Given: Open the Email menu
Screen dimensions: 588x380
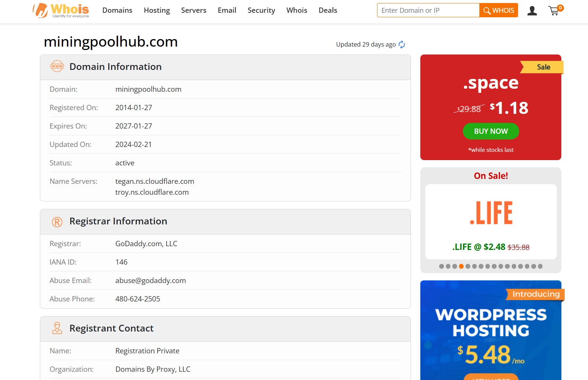Looking at the screenshot, I should (227, 10).
